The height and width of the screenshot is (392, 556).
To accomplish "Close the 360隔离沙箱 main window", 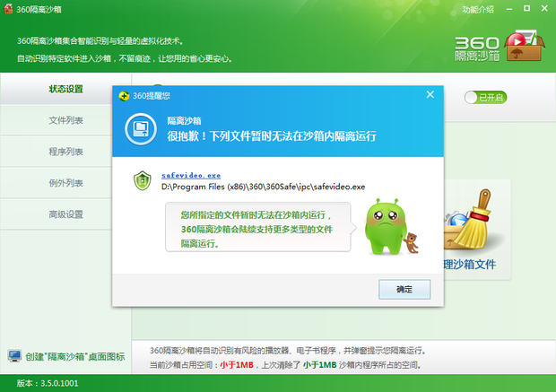I will 544,8.
